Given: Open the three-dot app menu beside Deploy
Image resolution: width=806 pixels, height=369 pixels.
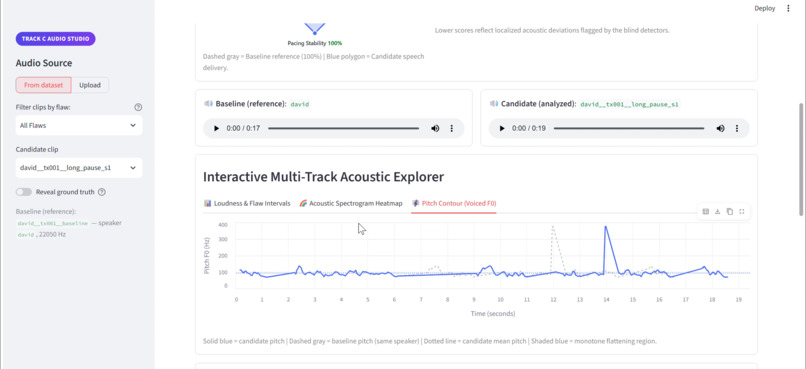Looking at the screenshot, I should [x=788, y=8].
